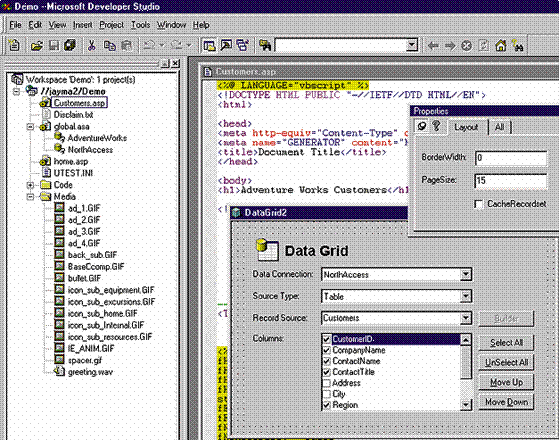The image size is (559, 440).
Task: Open the Tools menu
Action: coord(140,25)
